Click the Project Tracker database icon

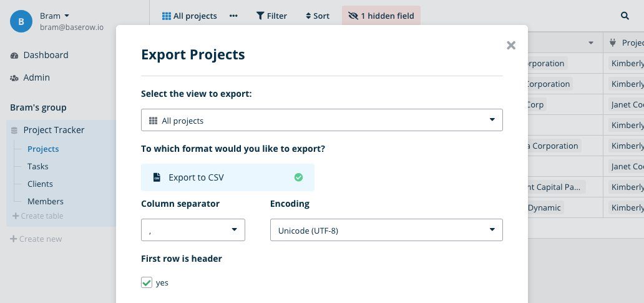(x=14, y=131)
